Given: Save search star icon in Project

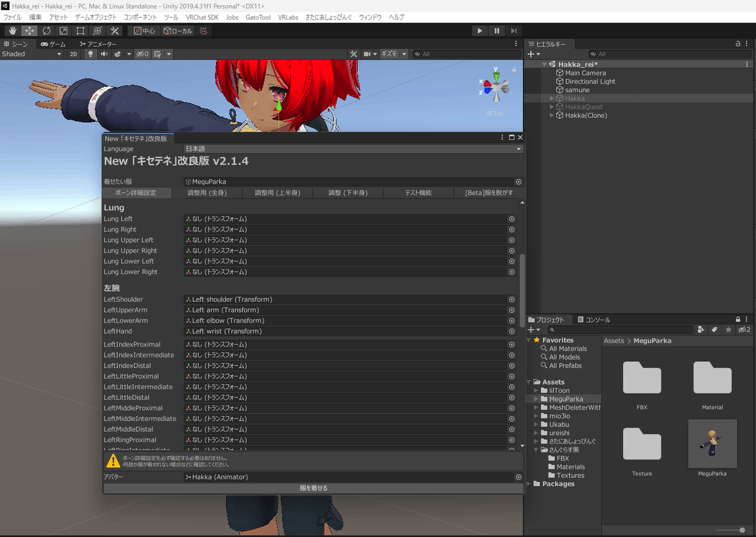Looking at the screenshot, I should coord(728,330).
